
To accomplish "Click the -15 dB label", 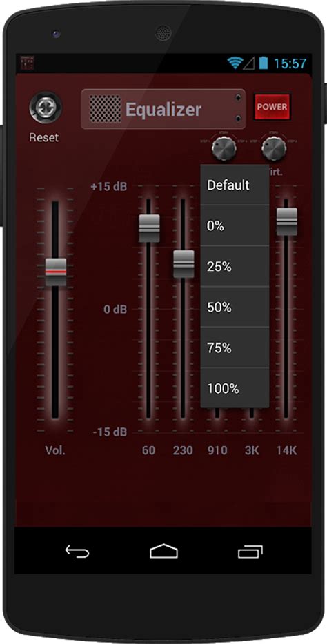I will [x=110, y=432].
